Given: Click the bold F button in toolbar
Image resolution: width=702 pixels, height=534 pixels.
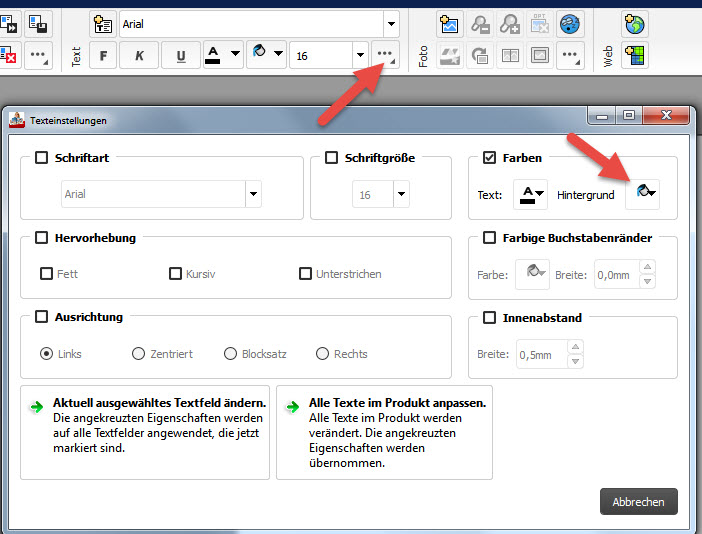Looking at the screenshot, I should point(103,55).
